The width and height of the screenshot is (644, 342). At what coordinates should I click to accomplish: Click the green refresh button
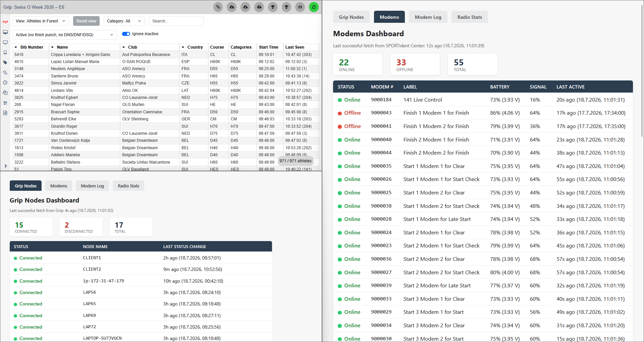tap(314, 7)
